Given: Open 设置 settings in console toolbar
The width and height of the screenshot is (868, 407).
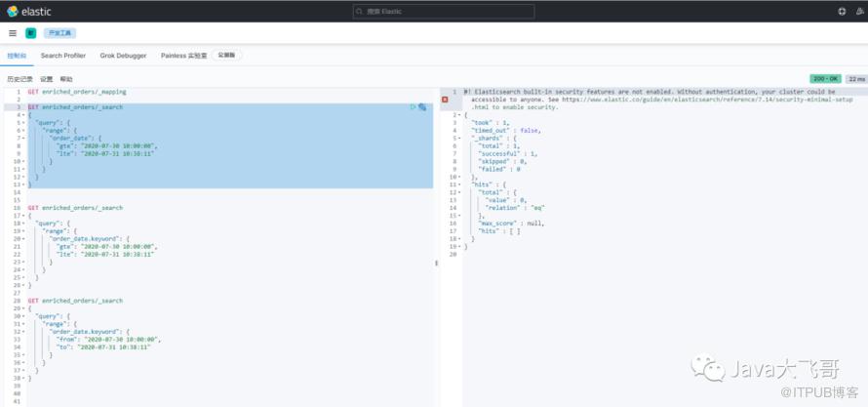Looking at the screenshot, I should (x=46, y=79).
